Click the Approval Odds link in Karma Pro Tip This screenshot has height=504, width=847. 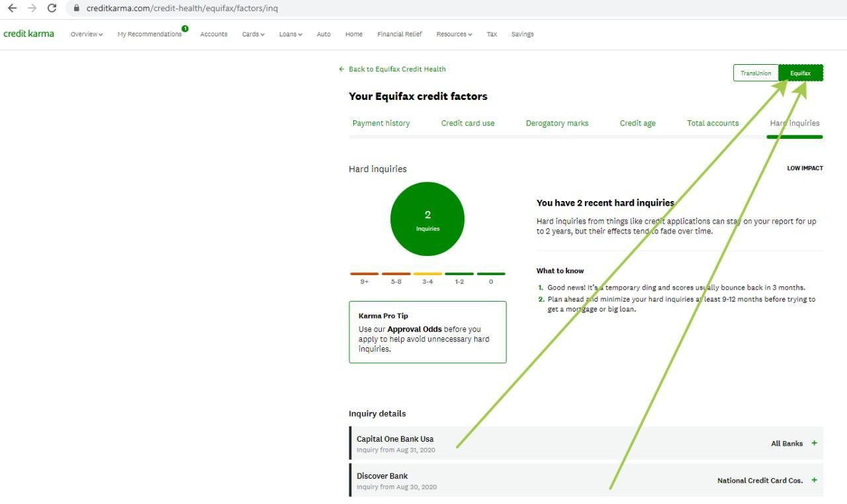click(414, 329)
